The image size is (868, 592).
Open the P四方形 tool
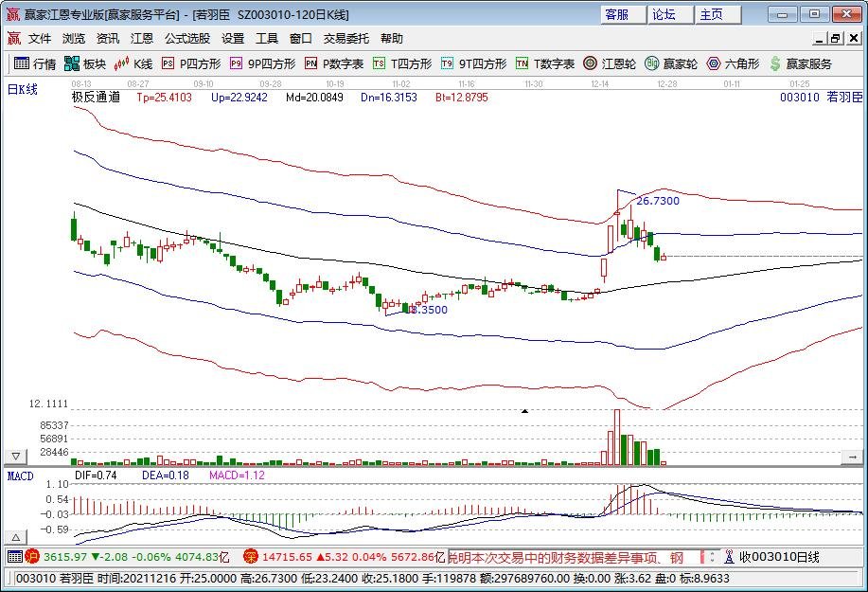[x=191, y=63]
